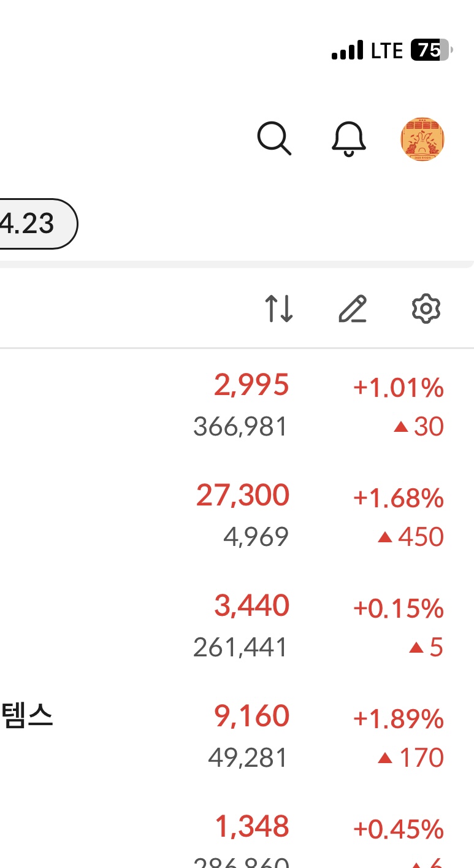Toggle the +0.15% change display
The height and width of the screenshot is (868, 474).
coord(398,609)
